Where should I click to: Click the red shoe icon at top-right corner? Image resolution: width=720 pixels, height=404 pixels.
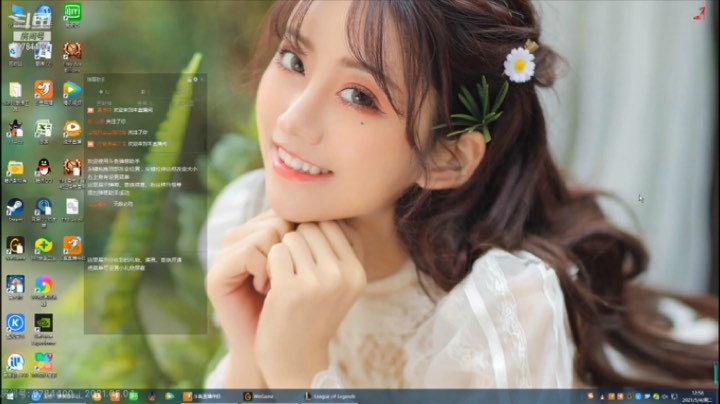[700, 13]
